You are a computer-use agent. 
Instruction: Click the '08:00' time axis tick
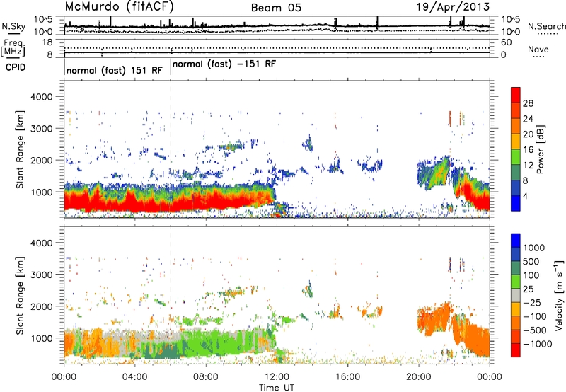[206, 377]
